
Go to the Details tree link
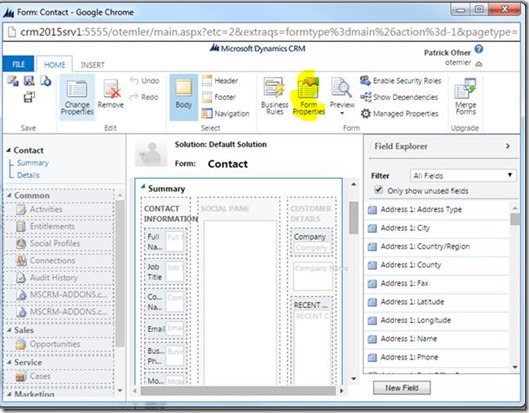pos(28,175)
